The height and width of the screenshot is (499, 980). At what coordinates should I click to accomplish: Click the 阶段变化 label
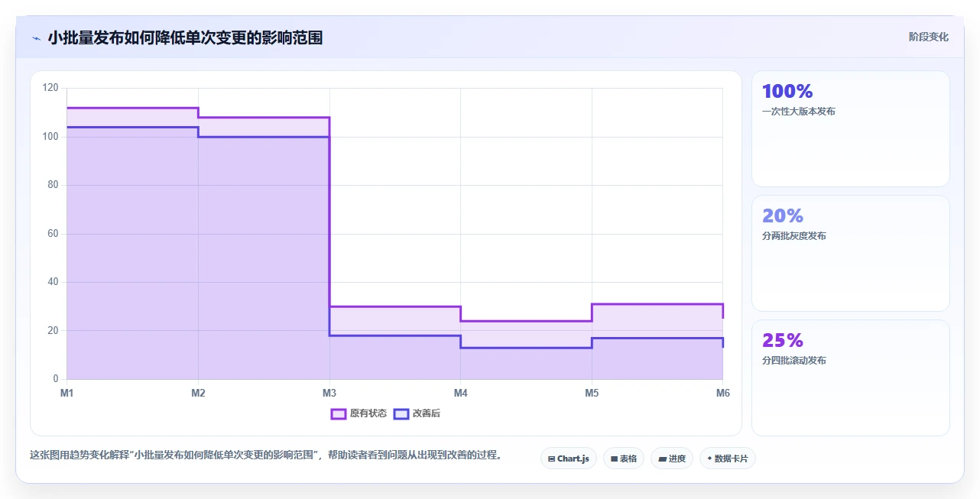point(929,37)
